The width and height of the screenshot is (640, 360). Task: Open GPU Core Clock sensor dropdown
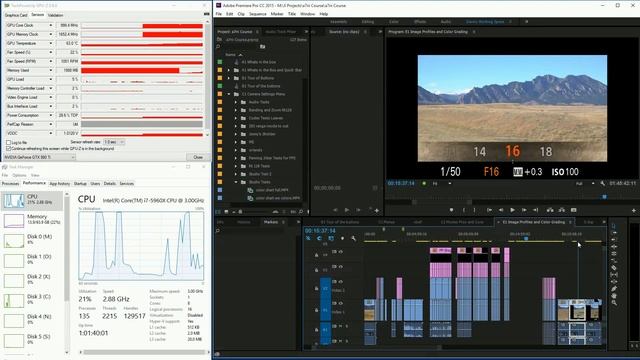[51, 25]
